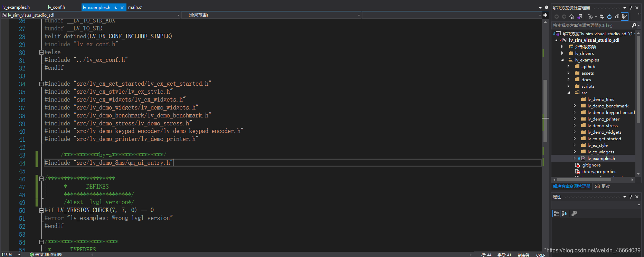Open search options dropdown arrow in Solution Explorer
Viewport: 644px width, 257px height.
pyautogui.click(x=638, y=25)
